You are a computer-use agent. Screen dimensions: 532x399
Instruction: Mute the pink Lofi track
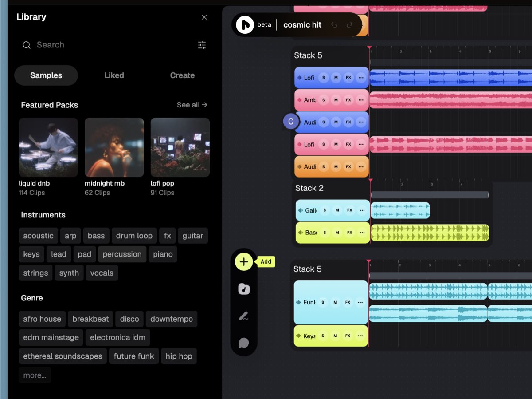click(336, 144)
